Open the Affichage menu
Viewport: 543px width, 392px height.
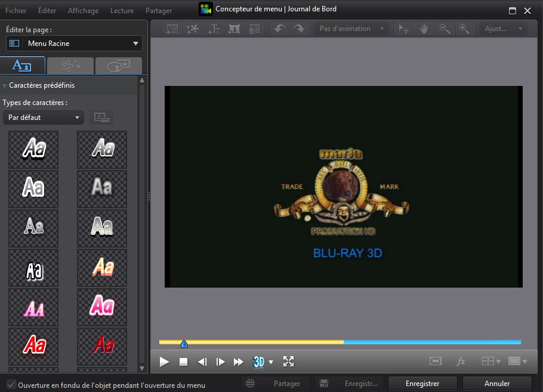coord(83,11)
